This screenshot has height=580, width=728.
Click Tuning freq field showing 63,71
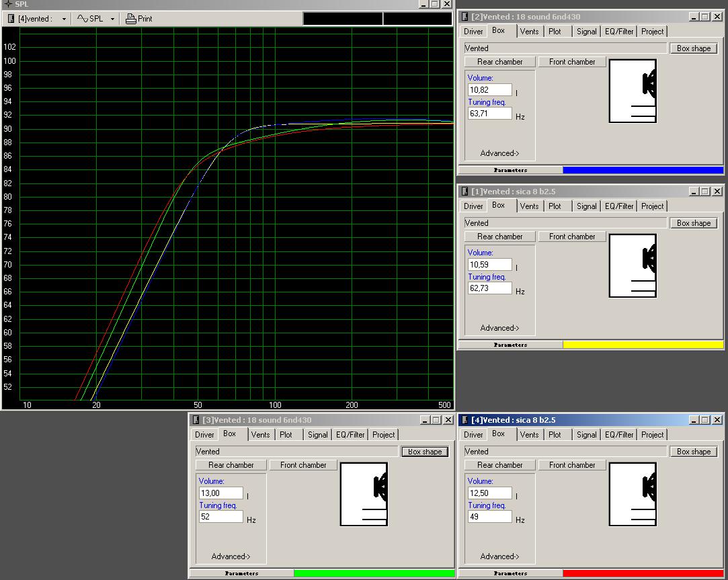click(490, 114)
